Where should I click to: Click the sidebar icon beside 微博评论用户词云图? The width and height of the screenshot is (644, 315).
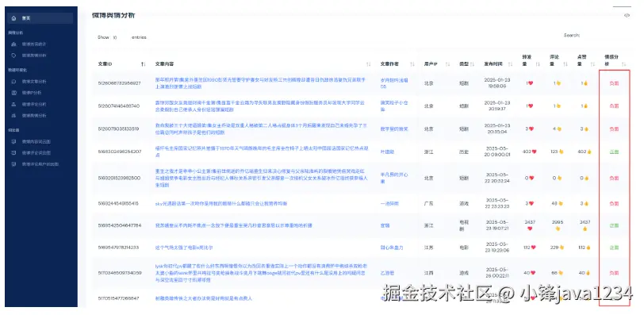click(14, 164)
